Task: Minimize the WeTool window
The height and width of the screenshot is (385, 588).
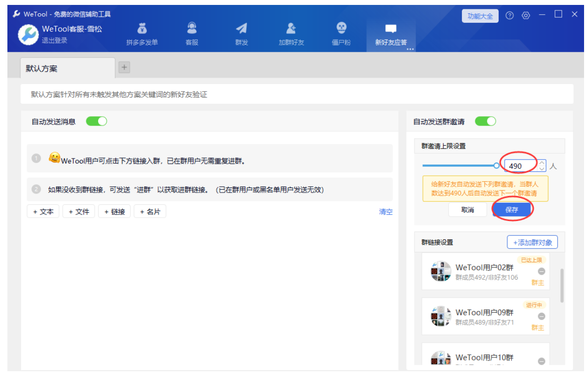Action: (542, 15)
